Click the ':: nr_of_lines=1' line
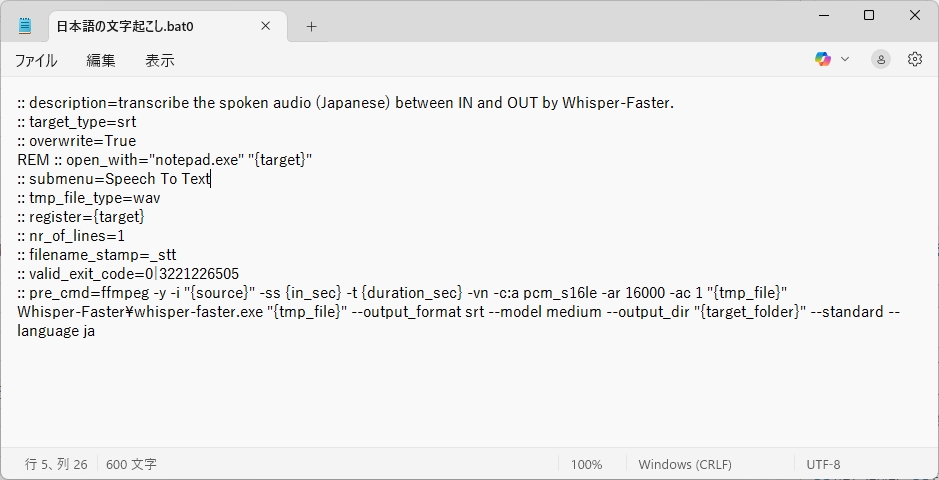 (71, 236)
